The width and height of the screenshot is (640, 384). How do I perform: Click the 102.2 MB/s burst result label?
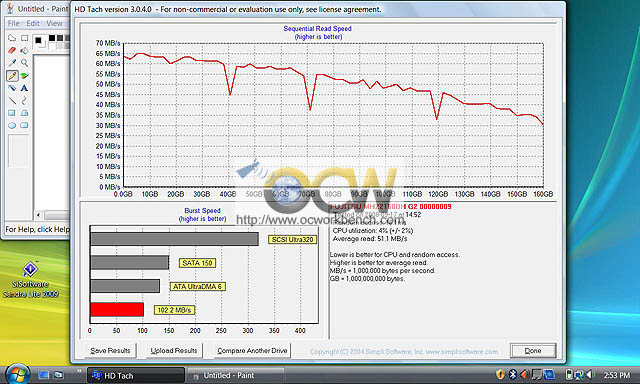[174, 310]
